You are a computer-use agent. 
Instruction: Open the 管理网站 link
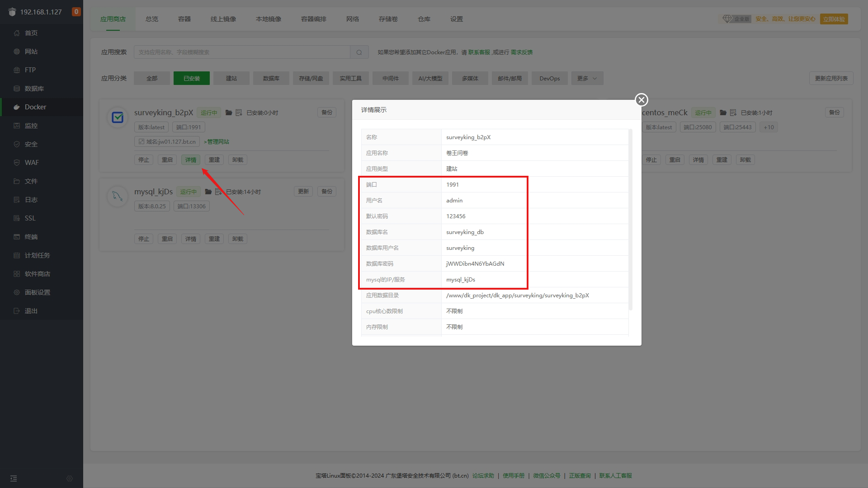pyautogui.click(x=217, y=142)
